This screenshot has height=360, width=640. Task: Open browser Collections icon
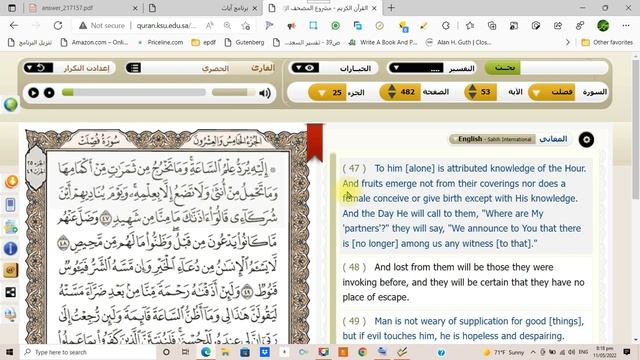(x=492, y=25)
